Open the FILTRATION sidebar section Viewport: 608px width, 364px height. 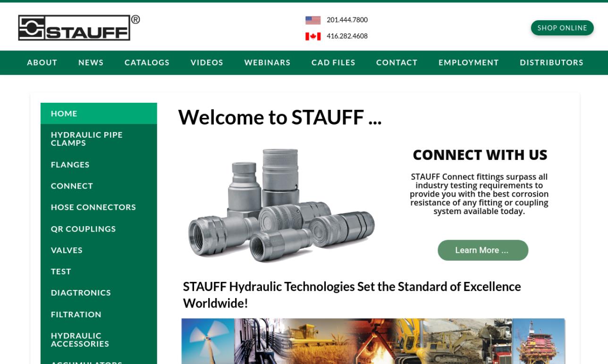(76, 314)
